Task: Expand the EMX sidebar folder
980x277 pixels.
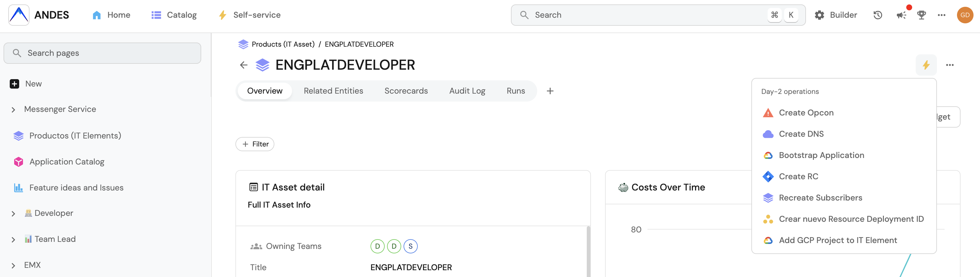Action: pos(13,265)
